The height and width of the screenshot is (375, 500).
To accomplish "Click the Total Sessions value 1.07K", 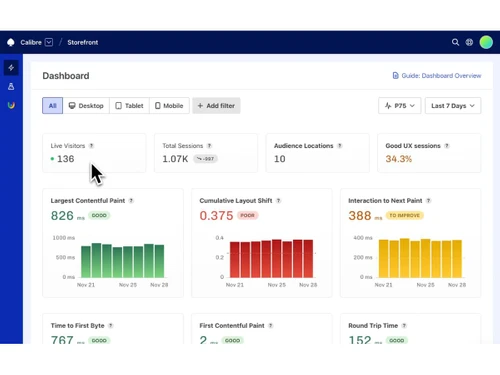I will (175, 159).
